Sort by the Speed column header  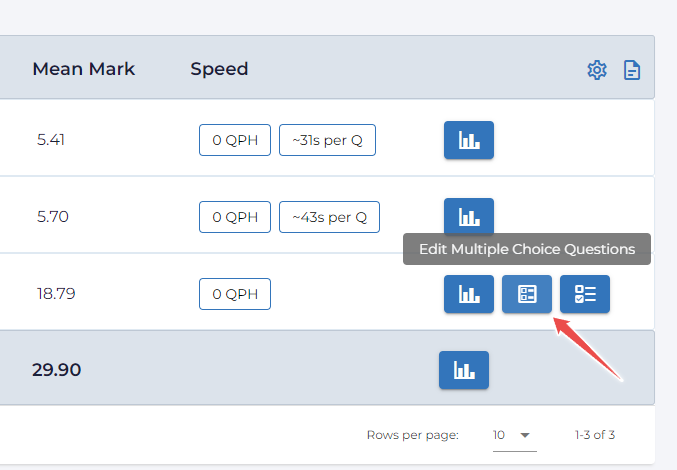point(219,69)
